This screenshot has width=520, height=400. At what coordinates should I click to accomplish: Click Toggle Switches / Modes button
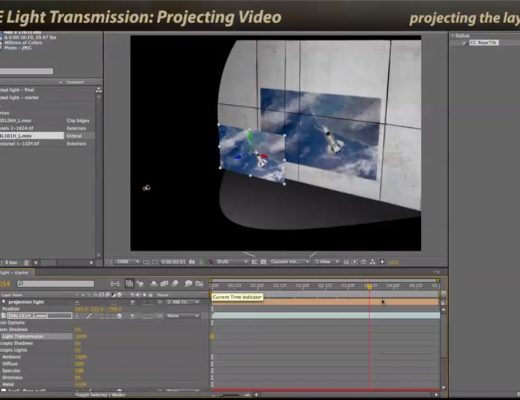coord(100,395)
